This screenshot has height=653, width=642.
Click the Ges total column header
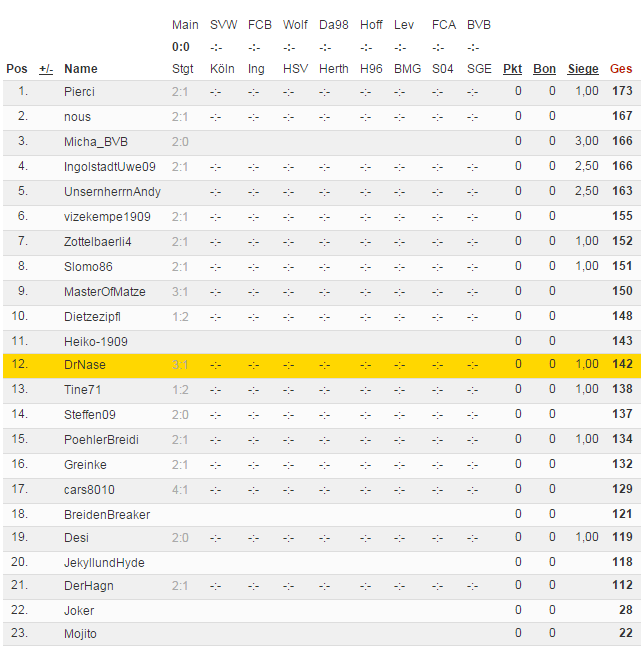[x=621, y=69]
